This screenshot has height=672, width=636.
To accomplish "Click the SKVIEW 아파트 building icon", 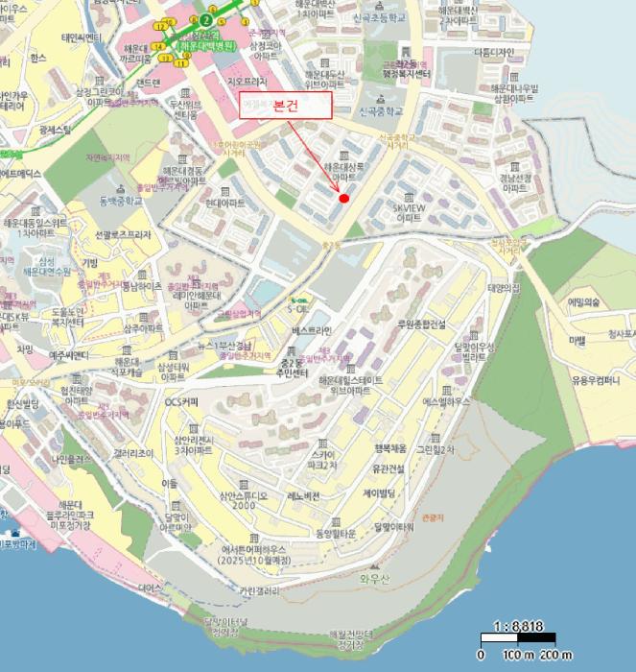I will pyautogui.click(x=407, y=195).
